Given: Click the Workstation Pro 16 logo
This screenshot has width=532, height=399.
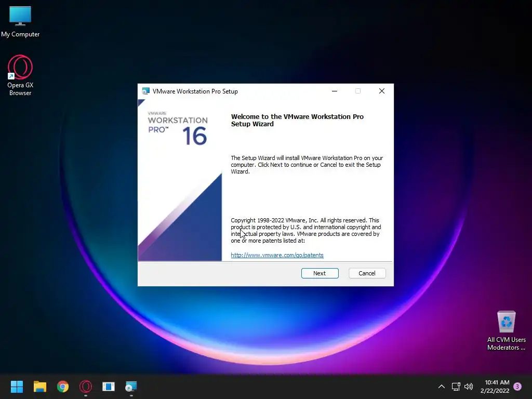Looking at the screenshot, I should (178, 128).
